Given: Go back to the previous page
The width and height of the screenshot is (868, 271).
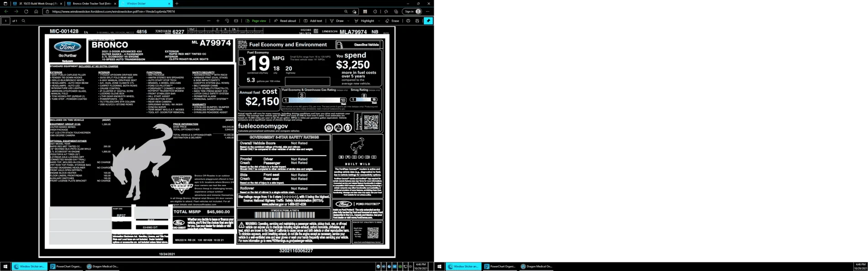Looking at the screenshot, I should coord(6,11).
